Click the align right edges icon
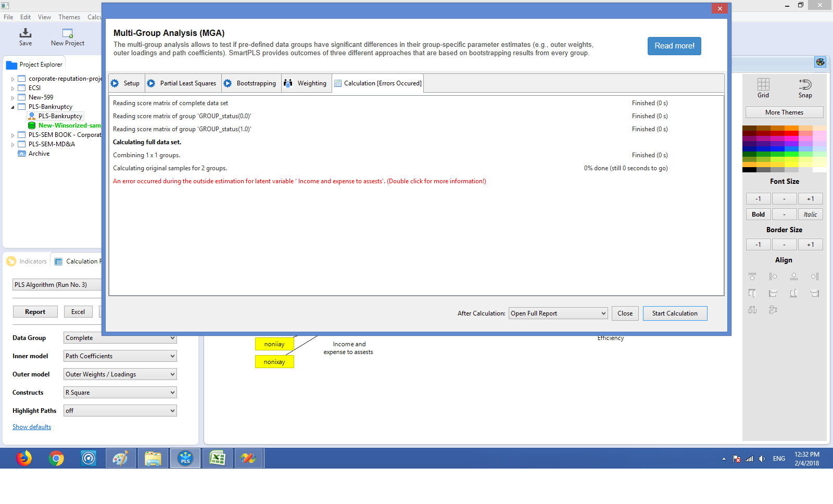 [x=815, y=293]
